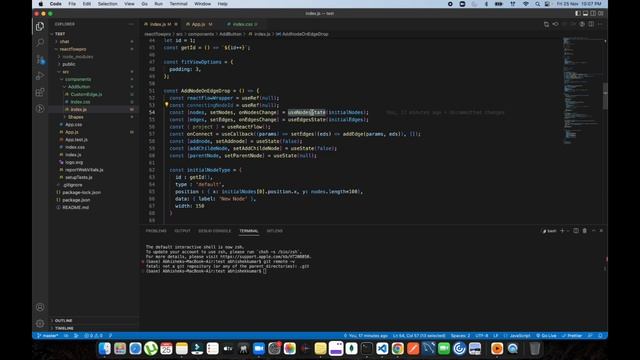
Task: Click the code minimap overview
Action: (x=582, y=90)
